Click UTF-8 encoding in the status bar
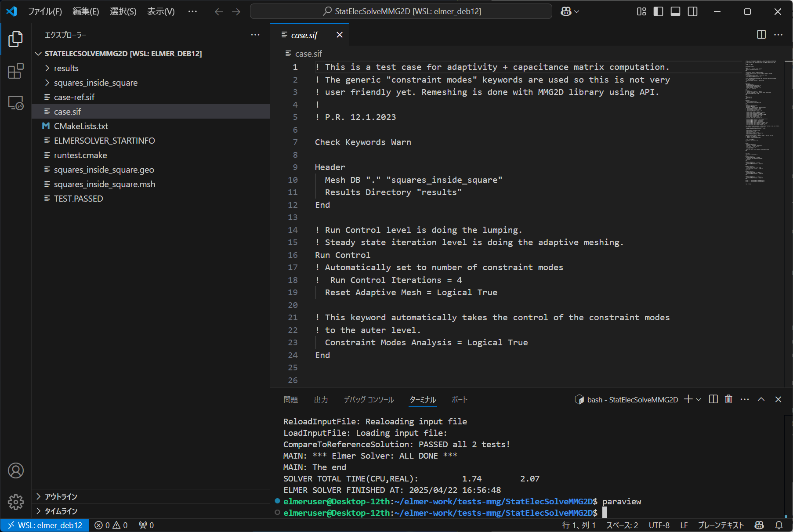The width and height of the screenshot is (793, 532). [x=659, y=525]
